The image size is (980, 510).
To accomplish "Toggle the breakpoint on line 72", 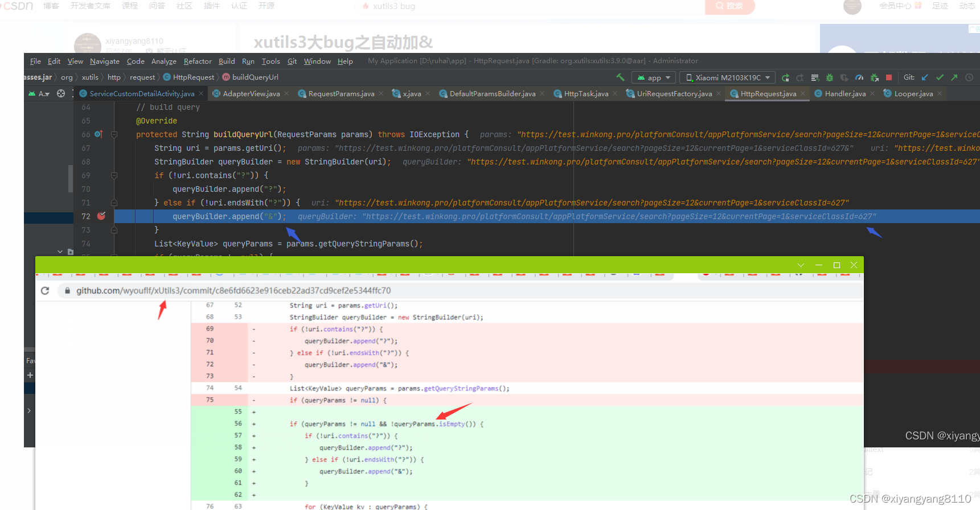I will coord(101,216).
